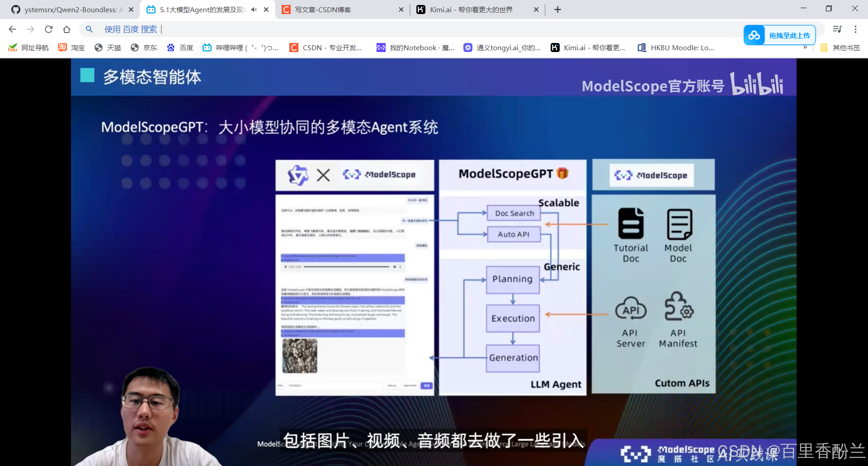Image resolution: width=868 pixels, height=466 pixels.
Task: Open the 淘宝 bookmark
Action: pyautogui.click(x=71, y=48)
